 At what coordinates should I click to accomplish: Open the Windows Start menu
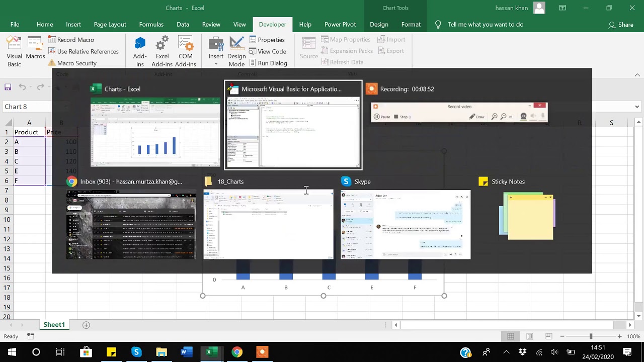tap(12, 352)
